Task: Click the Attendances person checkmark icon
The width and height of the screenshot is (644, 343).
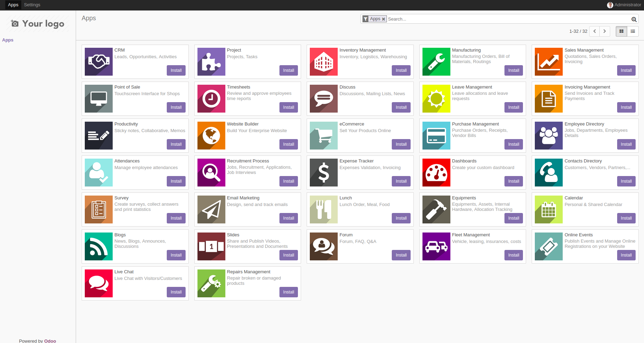Action: click(x=99, y=173)
